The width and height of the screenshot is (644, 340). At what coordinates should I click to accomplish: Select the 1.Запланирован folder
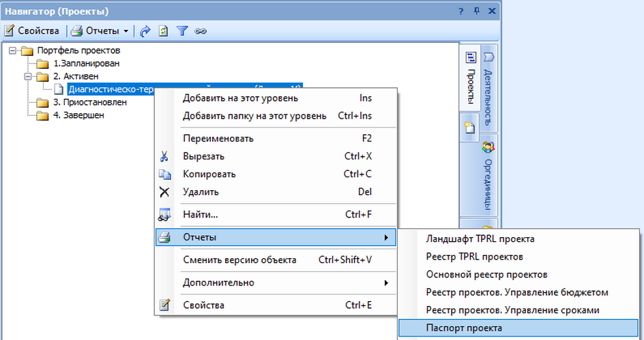click(x=86, y=63)
